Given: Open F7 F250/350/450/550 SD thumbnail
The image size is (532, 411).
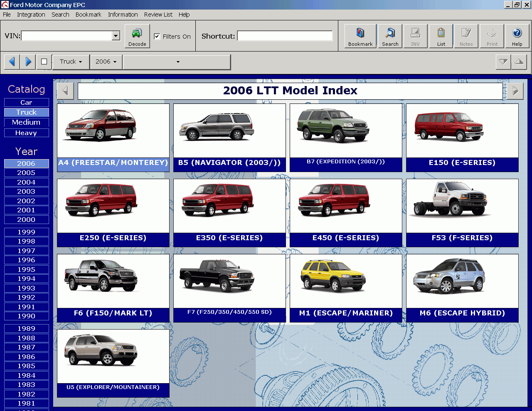Looking at the screenshot, I should pos(229,288).
